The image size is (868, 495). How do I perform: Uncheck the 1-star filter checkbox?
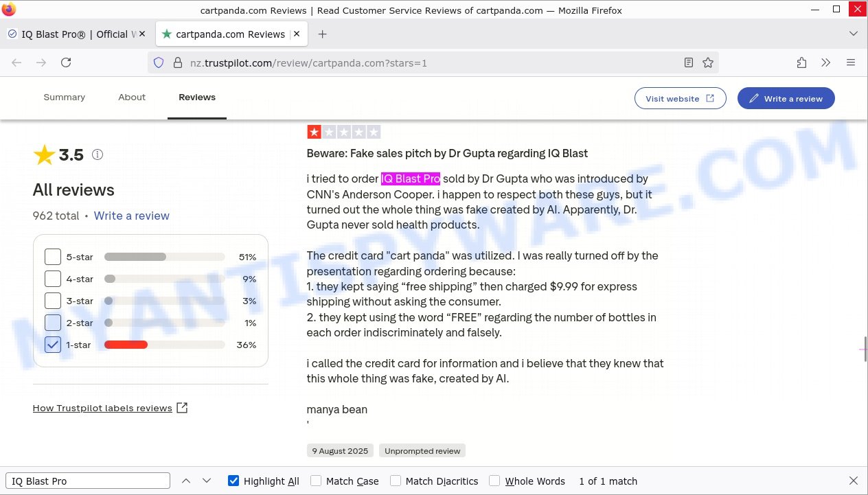[53, 345]
